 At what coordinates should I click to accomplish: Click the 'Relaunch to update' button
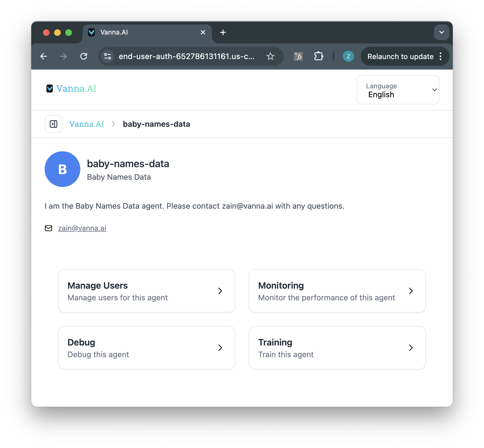point(399,56)
